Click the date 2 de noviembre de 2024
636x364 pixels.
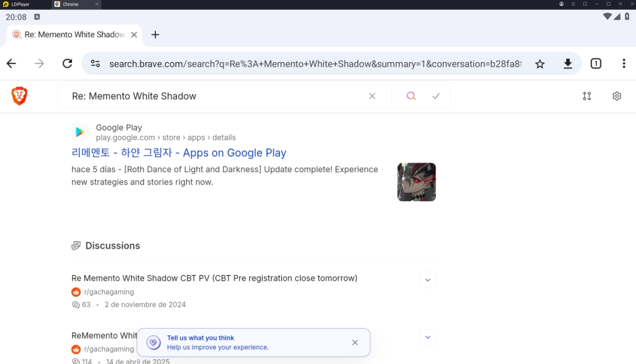click(145, 305)
